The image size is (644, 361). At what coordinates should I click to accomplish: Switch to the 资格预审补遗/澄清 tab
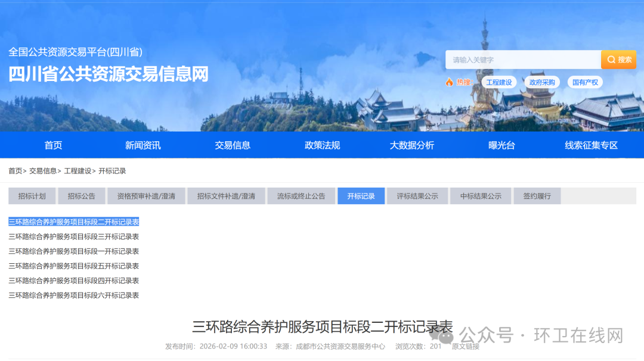146,196
